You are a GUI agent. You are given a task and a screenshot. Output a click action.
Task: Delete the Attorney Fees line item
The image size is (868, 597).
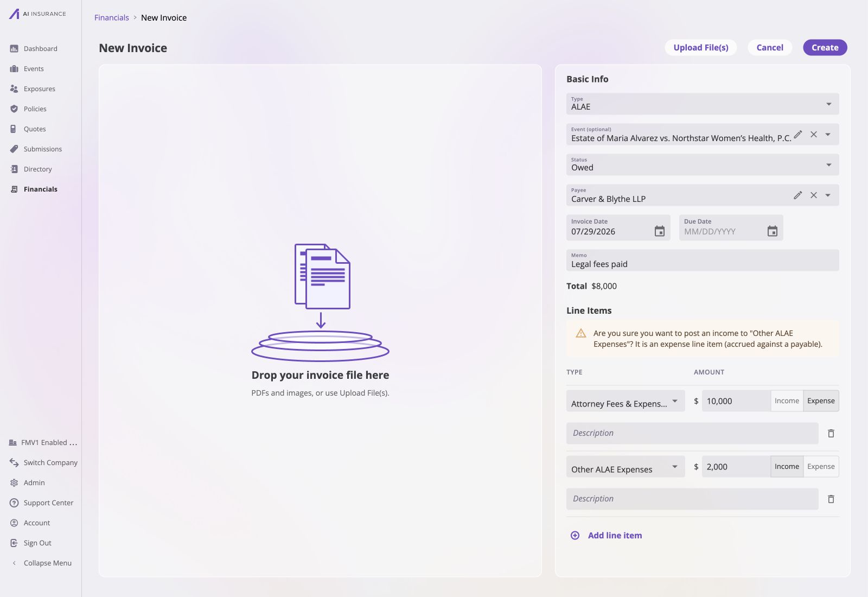click(x=831, y=434)
